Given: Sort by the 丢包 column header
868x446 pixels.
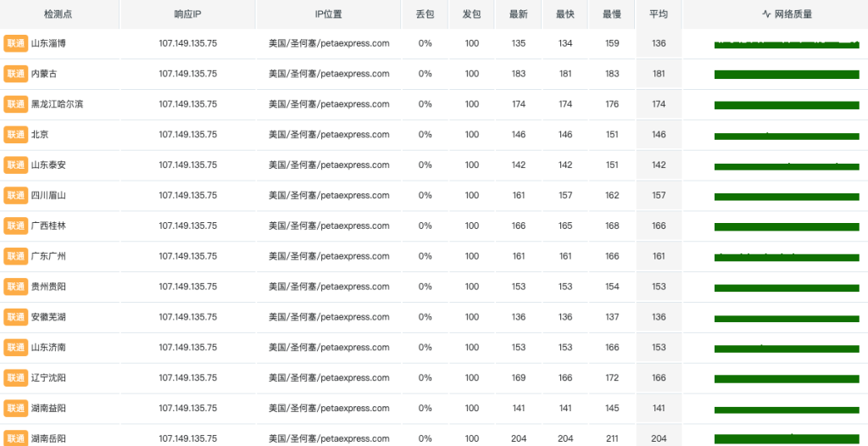Looking at the screenshot, I should [425, 14].
